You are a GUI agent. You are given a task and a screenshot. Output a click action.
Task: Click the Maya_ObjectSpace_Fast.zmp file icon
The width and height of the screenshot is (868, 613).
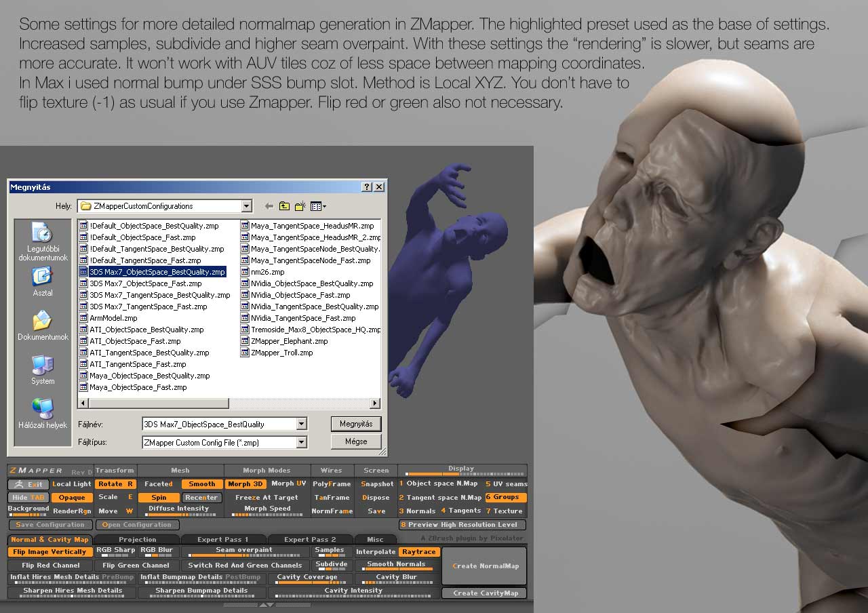tap(83, 387)
